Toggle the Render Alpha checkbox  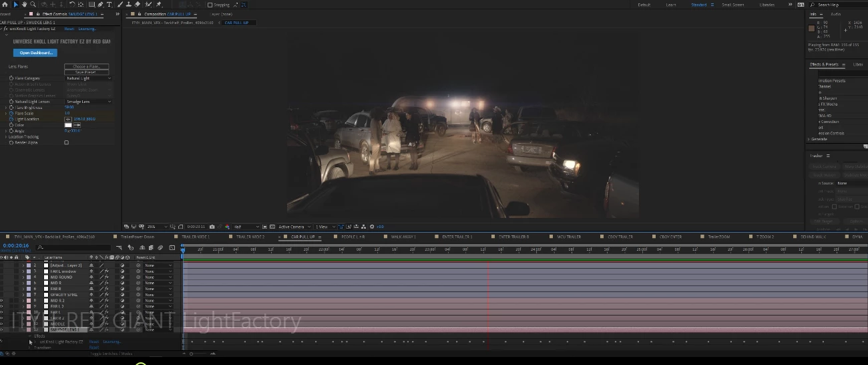[x=66, y=142]
